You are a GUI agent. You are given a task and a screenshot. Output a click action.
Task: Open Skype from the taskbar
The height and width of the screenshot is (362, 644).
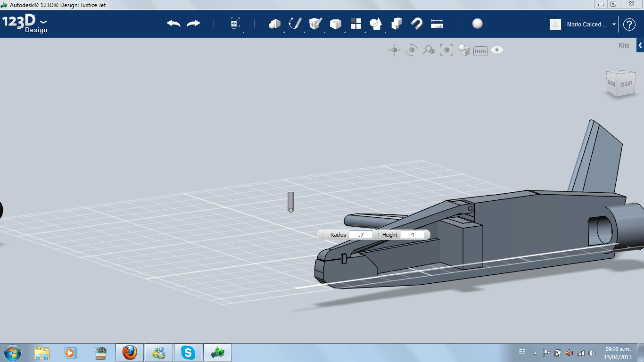coord(188,353)
